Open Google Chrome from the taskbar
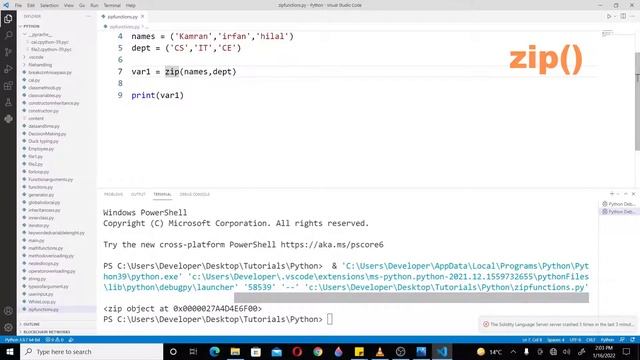 click(x=318, y=351)
